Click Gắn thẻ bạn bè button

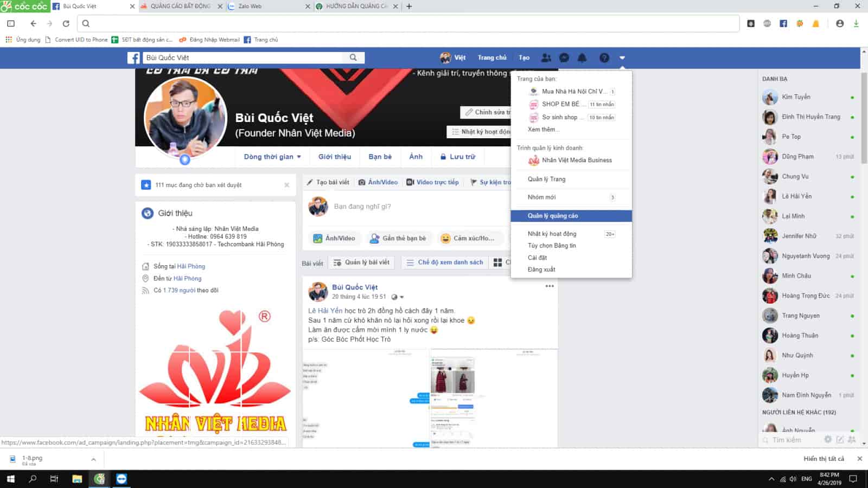pos(398,238)
